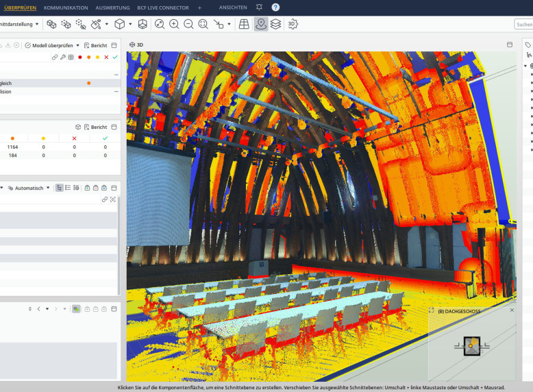Open the selection tool dropdown arrow
The image size is (533, 392).
(229, 24)
